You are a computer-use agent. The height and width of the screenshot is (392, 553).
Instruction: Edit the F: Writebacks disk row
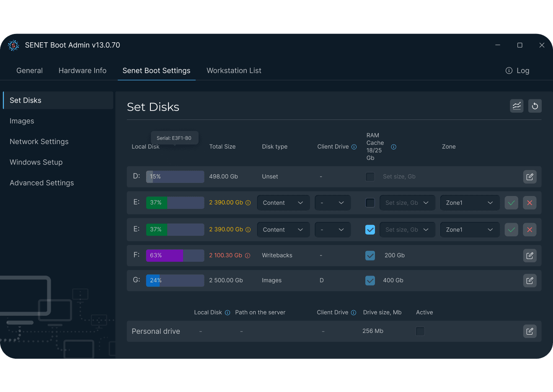coord(530,255)
